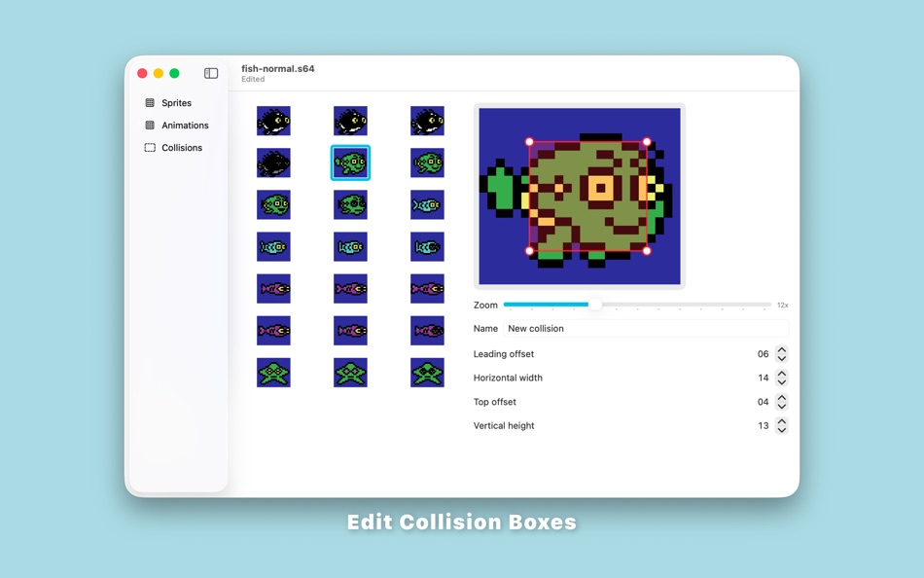Click the up arrow for Leading offset
The width and height of the screenshot is (924, 578).
(x=781, y=349)
